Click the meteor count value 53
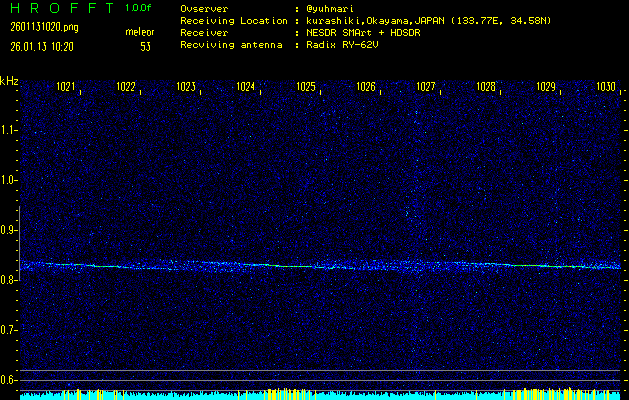 [145, 46]
